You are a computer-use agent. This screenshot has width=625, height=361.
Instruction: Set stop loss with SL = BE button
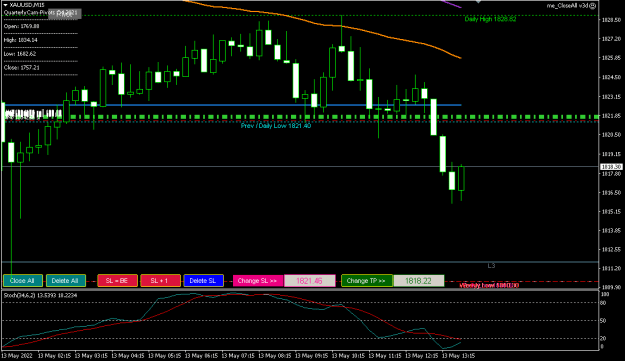117,281
